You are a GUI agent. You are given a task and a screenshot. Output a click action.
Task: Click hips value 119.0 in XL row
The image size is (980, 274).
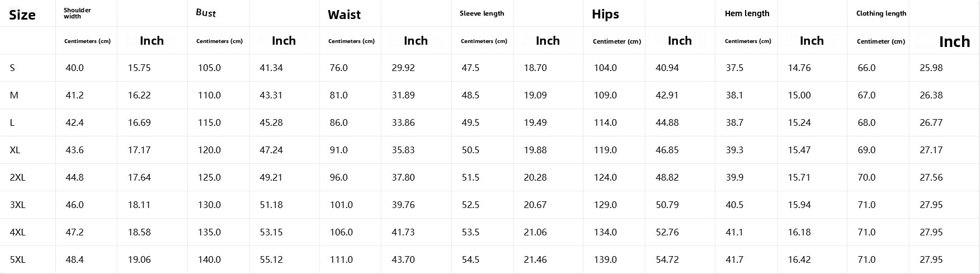tap(605, 150)
